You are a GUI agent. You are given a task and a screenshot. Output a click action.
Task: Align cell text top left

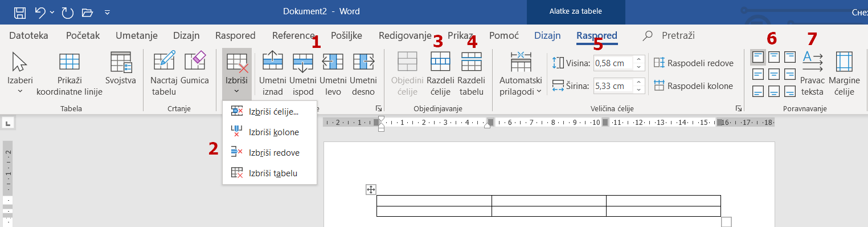pyautogui.click(x=758, y=57)
